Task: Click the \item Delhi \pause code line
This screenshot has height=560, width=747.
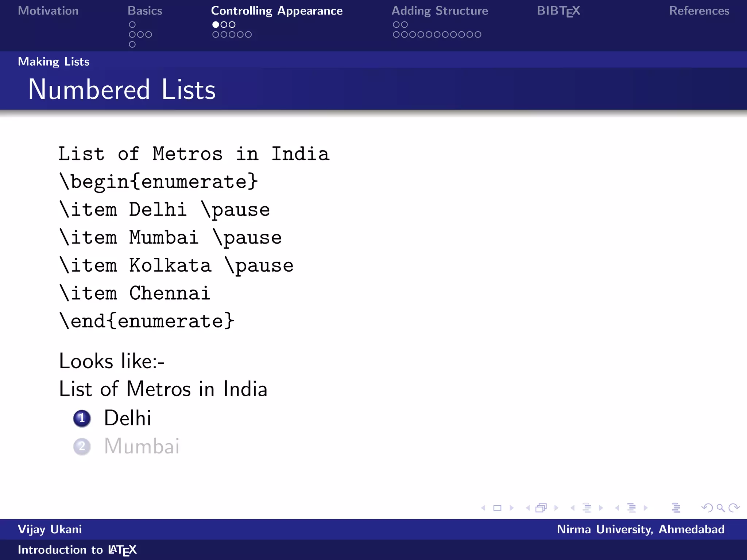Action: click(x=165, y=210)
